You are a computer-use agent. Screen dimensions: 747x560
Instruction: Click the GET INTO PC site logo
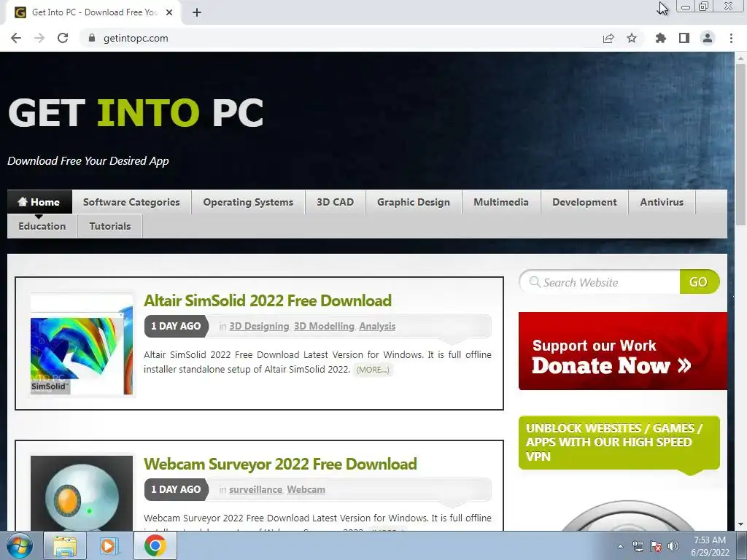[x=136, y=113]
